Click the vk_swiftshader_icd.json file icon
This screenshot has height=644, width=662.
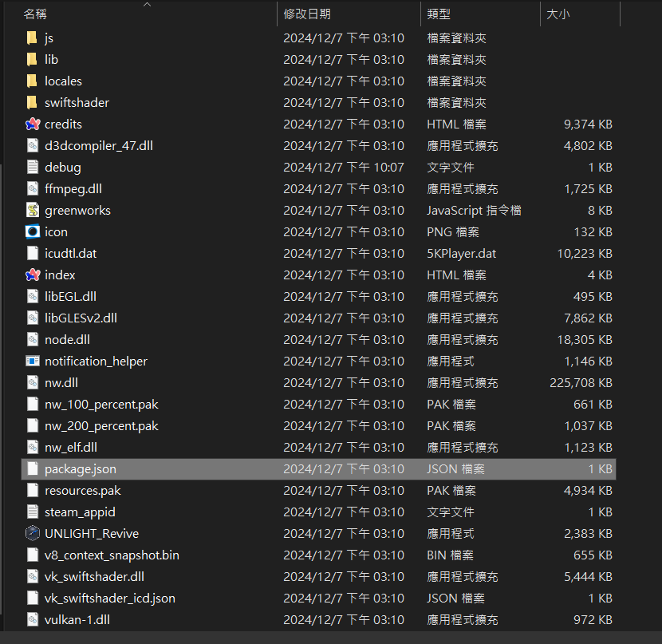click(33, 598)
